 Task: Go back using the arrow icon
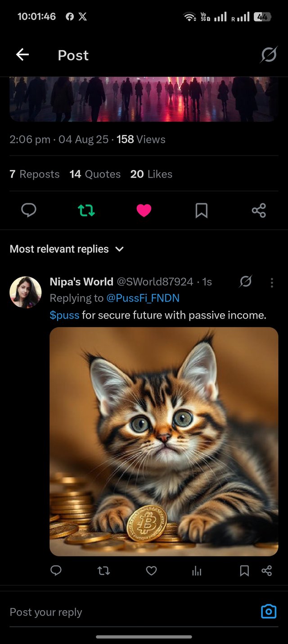click(x=22, y=55)
